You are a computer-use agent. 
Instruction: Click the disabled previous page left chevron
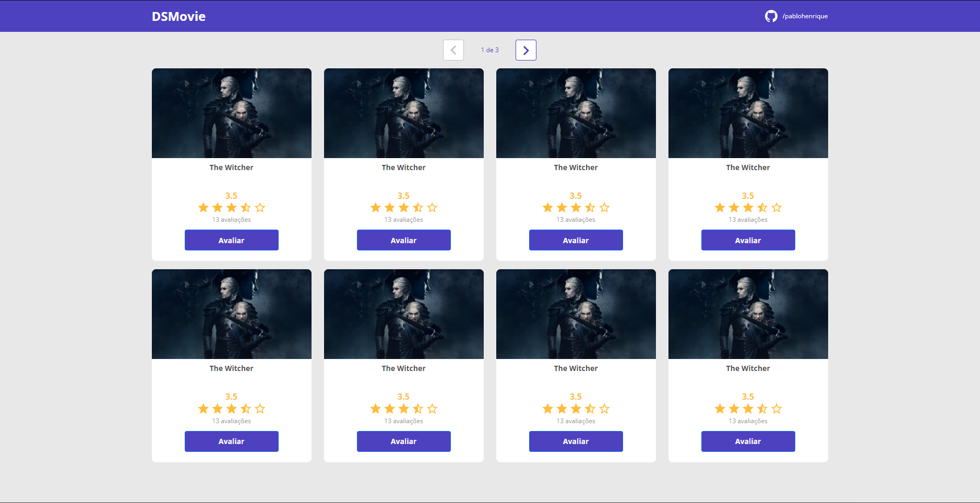point(453,50)
